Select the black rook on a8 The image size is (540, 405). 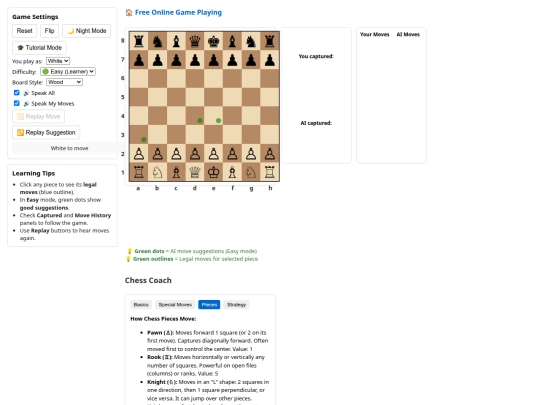pyautogui.click(x=139, y=41)
